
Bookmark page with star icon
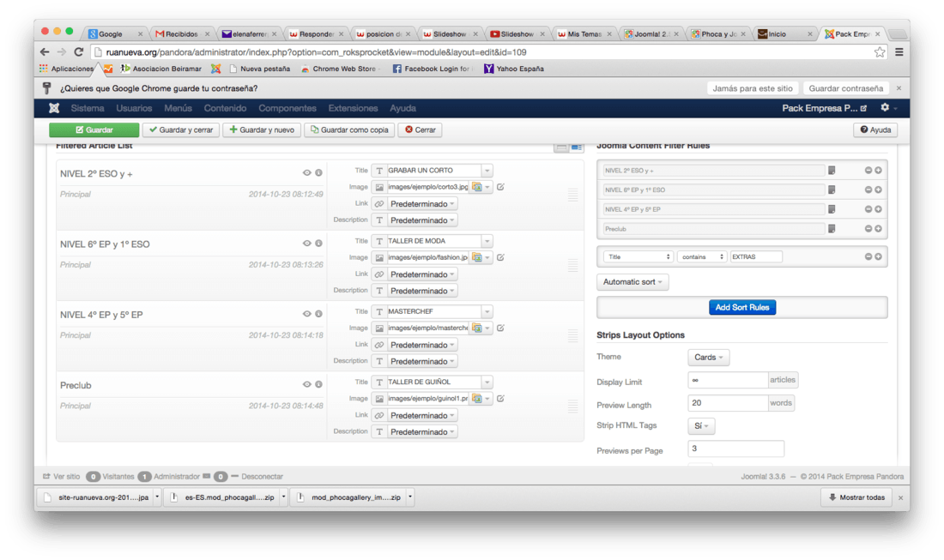[x=880, y=52]
